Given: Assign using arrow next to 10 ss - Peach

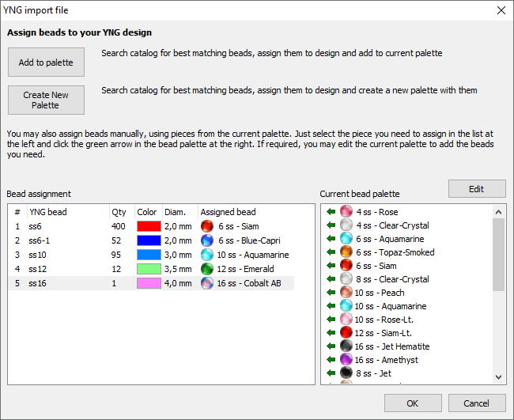Looking at the screenshot, I should [x=331, y=293].
